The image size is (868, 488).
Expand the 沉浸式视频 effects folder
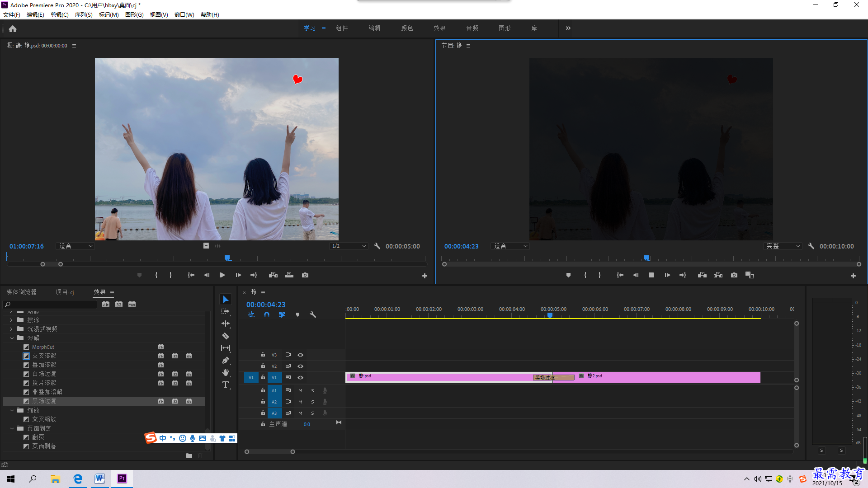coord(11,329)
